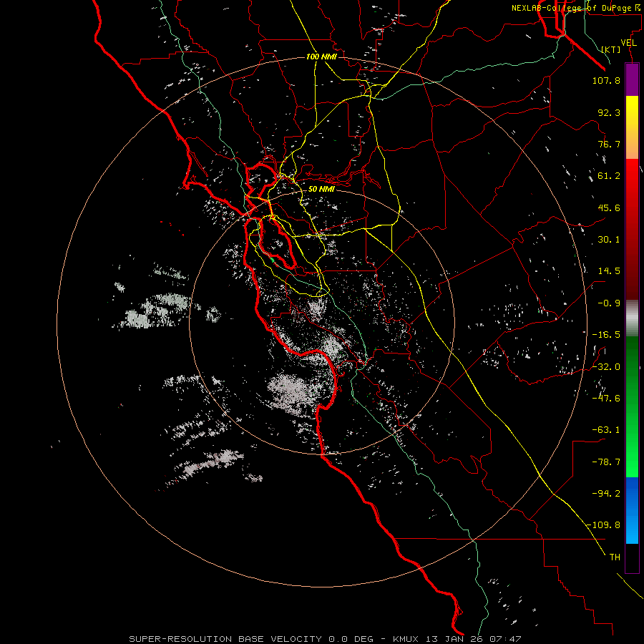
Task: Select the -16.5 velocity scale value
Action: 606,335
